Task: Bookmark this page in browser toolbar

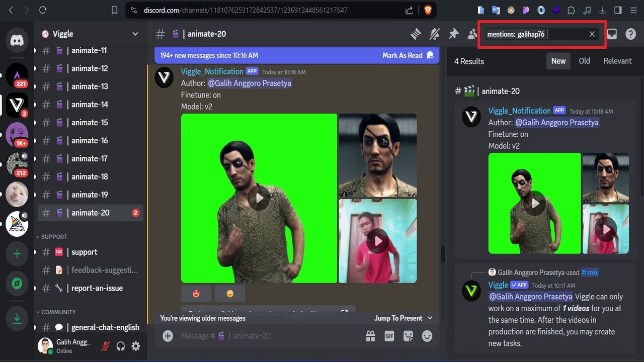Action: point(114,10)
